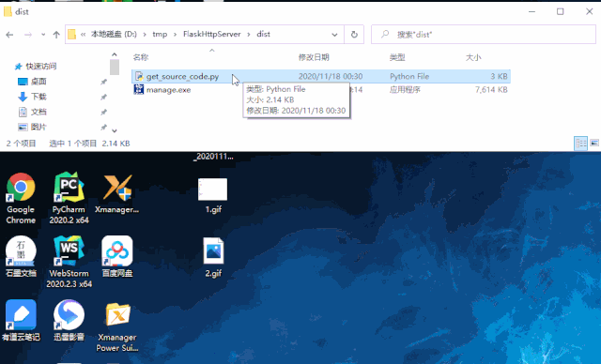The image size is (601, 364).
Task: Launch PyCharm 2020.2 x64 shortcut
Action: (69, 198)
